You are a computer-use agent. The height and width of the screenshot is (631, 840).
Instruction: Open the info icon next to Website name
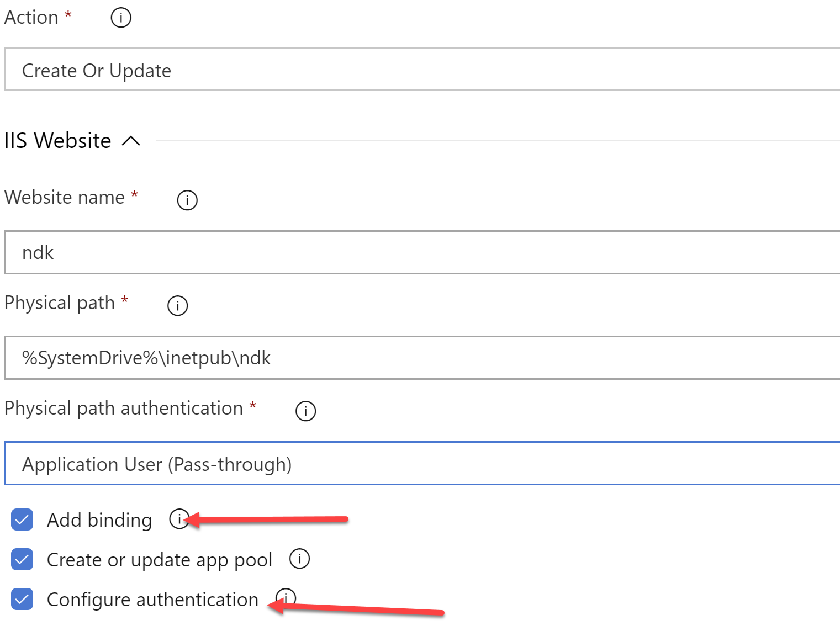(187, 200)
